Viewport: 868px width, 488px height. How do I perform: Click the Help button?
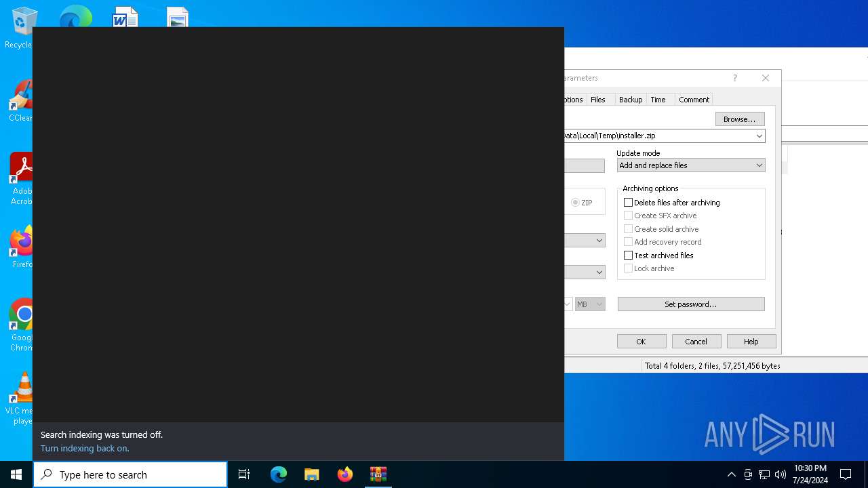pos(751,342)
